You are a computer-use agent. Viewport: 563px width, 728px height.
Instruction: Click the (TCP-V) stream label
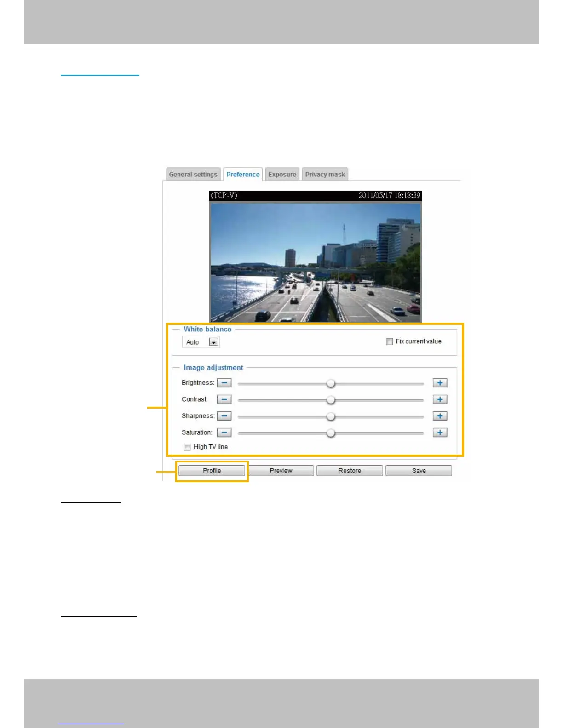(224, 195)
